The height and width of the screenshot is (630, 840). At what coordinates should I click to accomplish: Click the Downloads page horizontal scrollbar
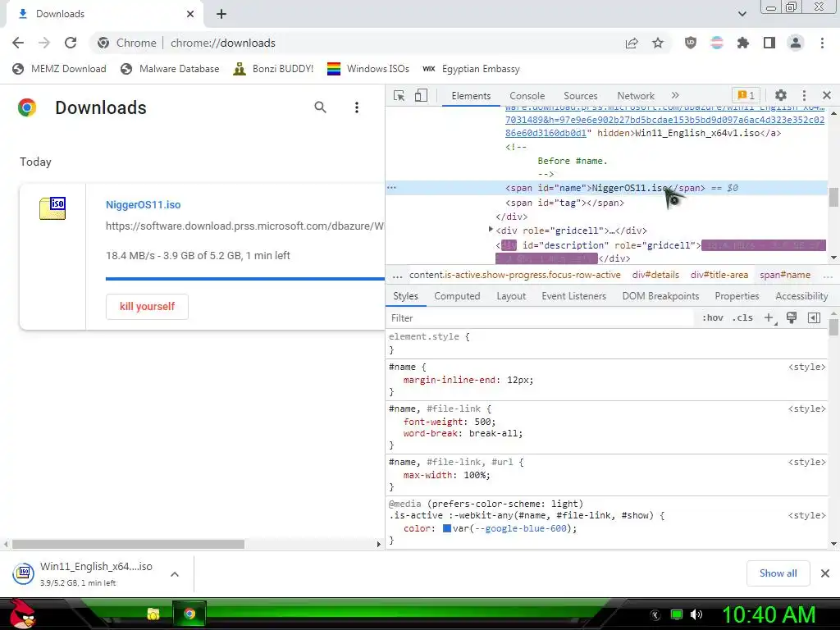click(129, 545)
